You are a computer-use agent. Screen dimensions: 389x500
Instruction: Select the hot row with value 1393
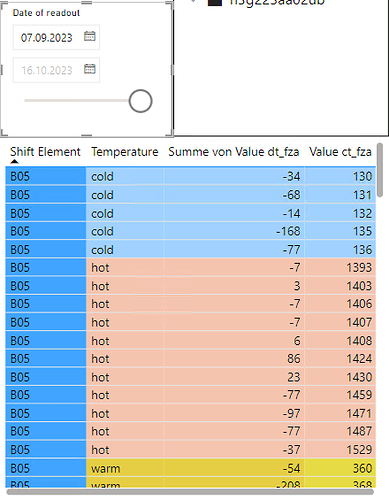pyautogui.click(x=191, y=268)
